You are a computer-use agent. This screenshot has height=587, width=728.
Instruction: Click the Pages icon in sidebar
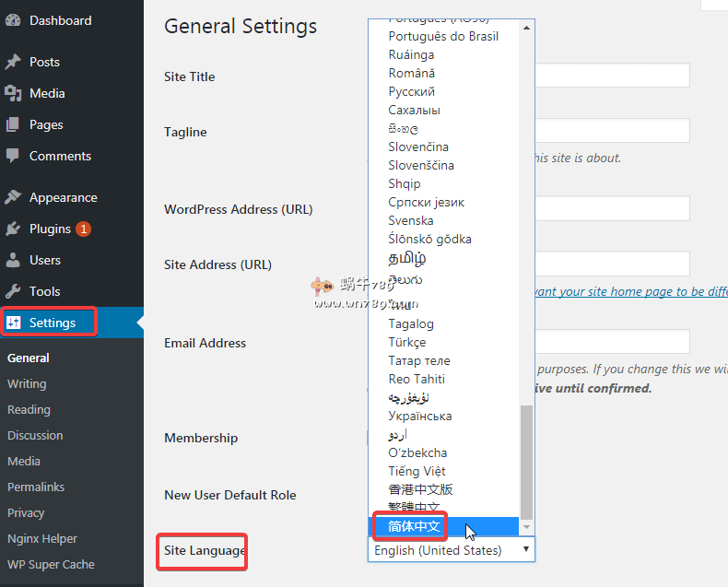point(14,124)
